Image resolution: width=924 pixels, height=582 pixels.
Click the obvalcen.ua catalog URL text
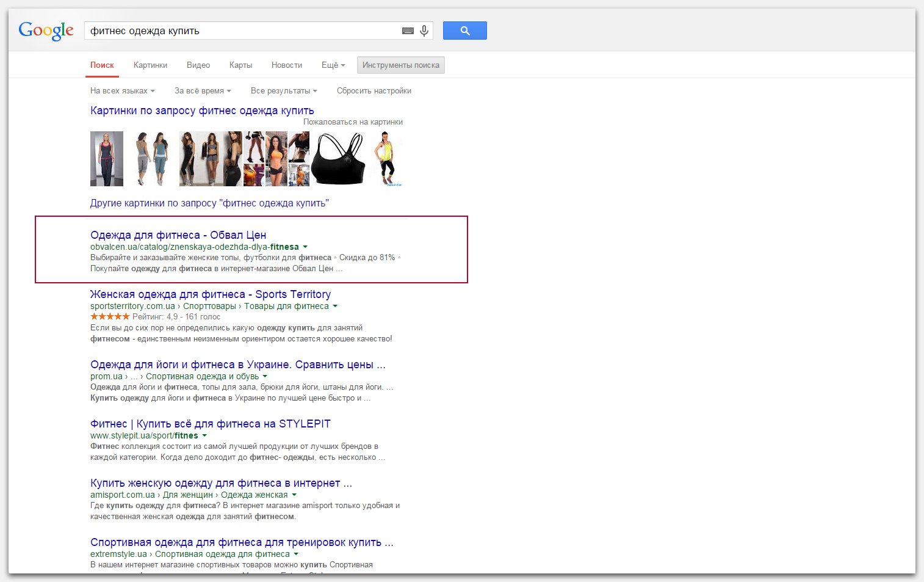pyautogui.click(x=195, y=247)
